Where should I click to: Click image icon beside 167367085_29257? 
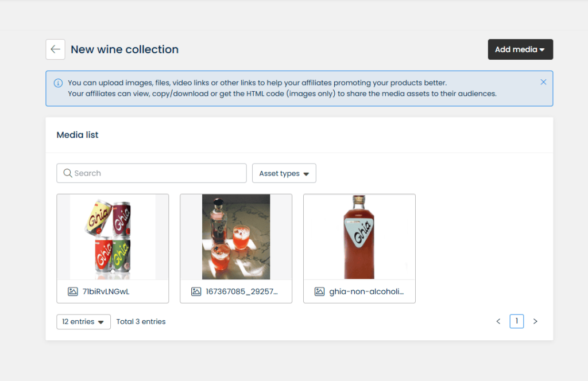click(x=196, y=291)
